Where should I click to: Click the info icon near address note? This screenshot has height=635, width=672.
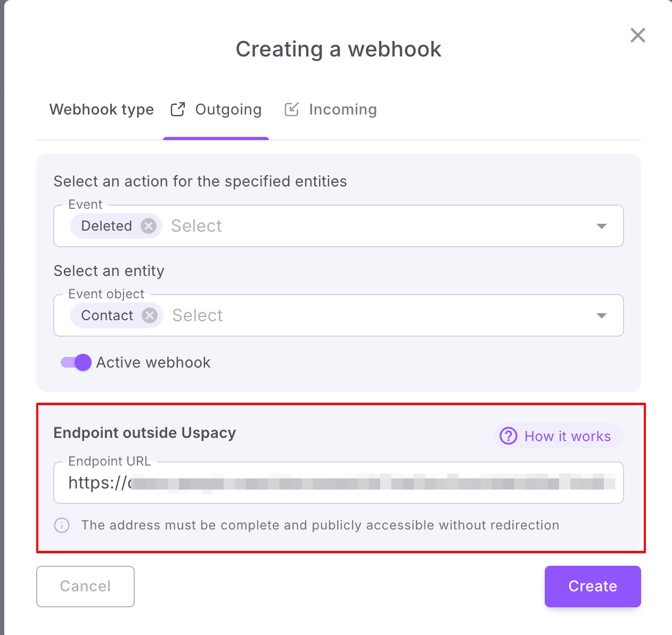coord(62,525)
